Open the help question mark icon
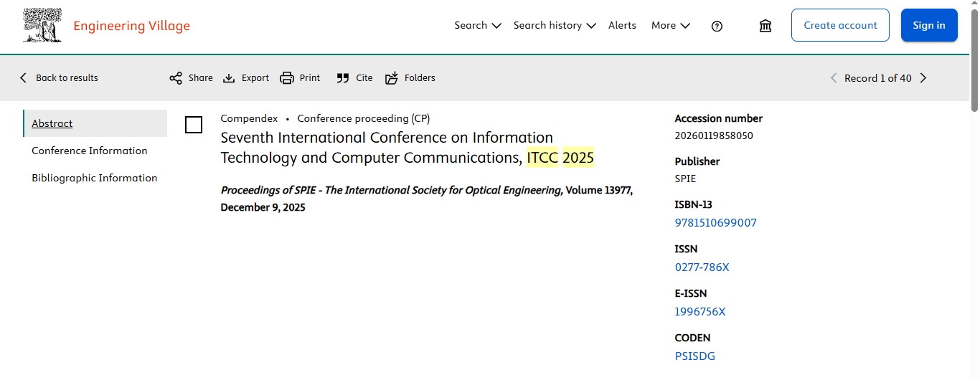Image resolution: width=980 pixels, height=380 pixels. [717, 26]
